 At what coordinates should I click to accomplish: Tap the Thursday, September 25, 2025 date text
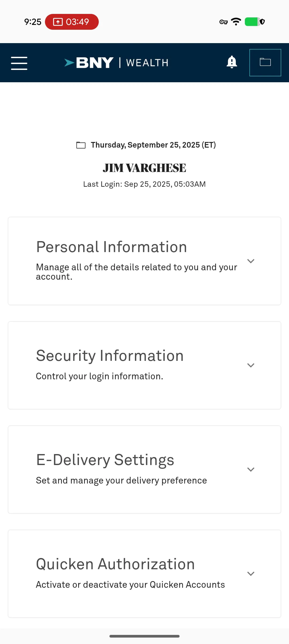(x=153, y=145)
